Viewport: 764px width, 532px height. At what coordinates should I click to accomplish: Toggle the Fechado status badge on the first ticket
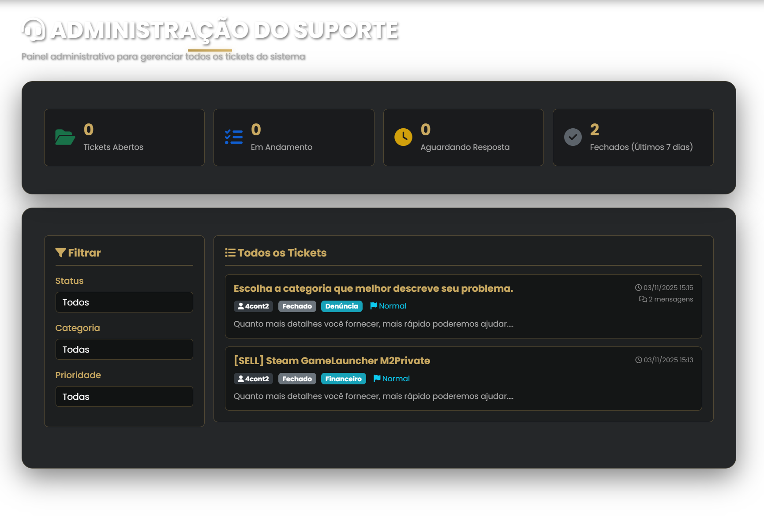[297, 306]
